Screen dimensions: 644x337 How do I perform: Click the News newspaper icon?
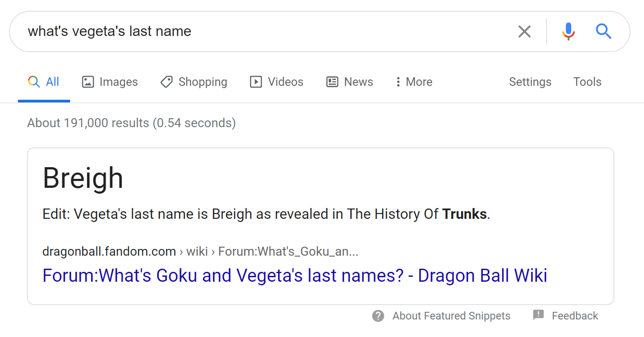coord(332,82)
